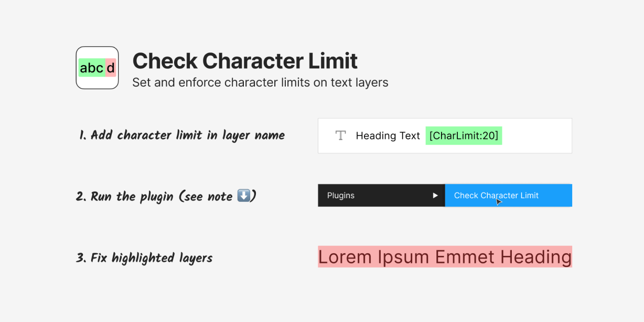
Task: Click the word "Lorem" in red-highlighted text
Action: click(345, 257)
